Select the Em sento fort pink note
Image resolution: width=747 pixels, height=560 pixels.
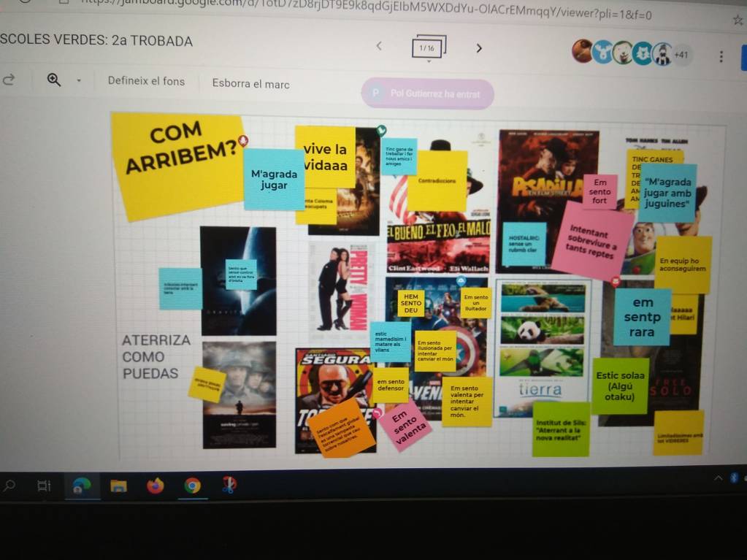(x=599, y=191)
